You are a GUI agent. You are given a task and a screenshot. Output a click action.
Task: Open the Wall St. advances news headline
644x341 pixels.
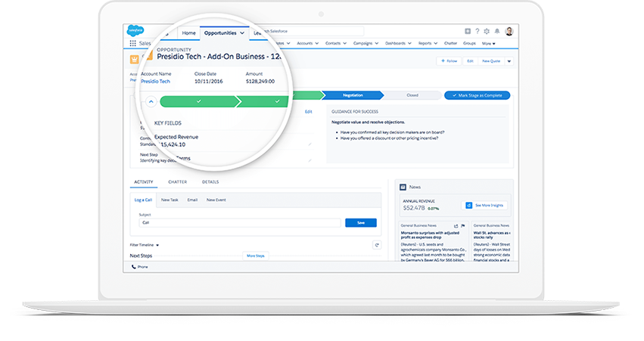click(x=492, y=235)
